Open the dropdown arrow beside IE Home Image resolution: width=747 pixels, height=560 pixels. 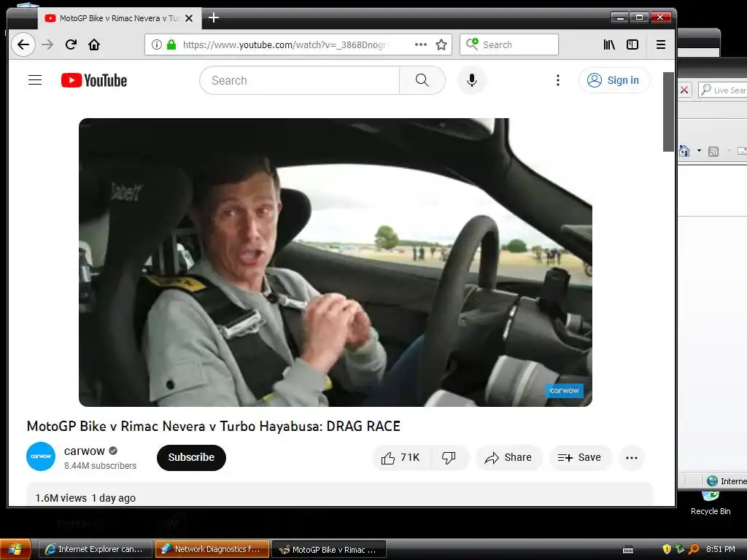click(699, 151)
